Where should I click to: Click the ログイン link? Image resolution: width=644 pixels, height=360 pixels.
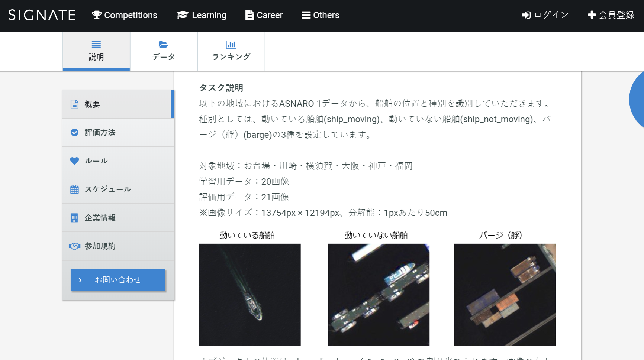(545, 15)
